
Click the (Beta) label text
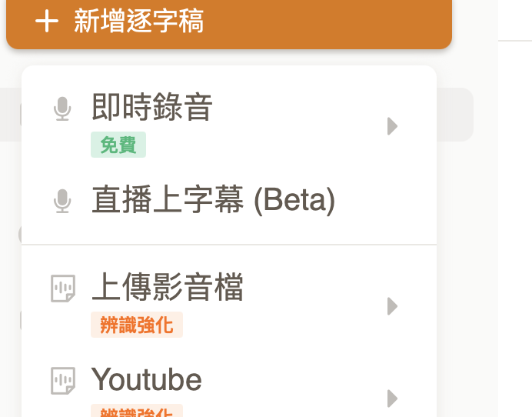click(294, 200)
